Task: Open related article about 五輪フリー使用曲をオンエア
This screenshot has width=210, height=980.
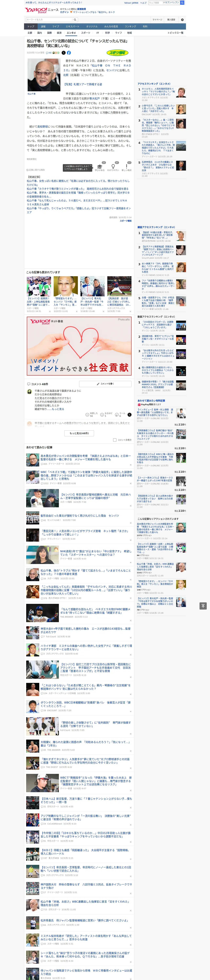Action: 79,210
